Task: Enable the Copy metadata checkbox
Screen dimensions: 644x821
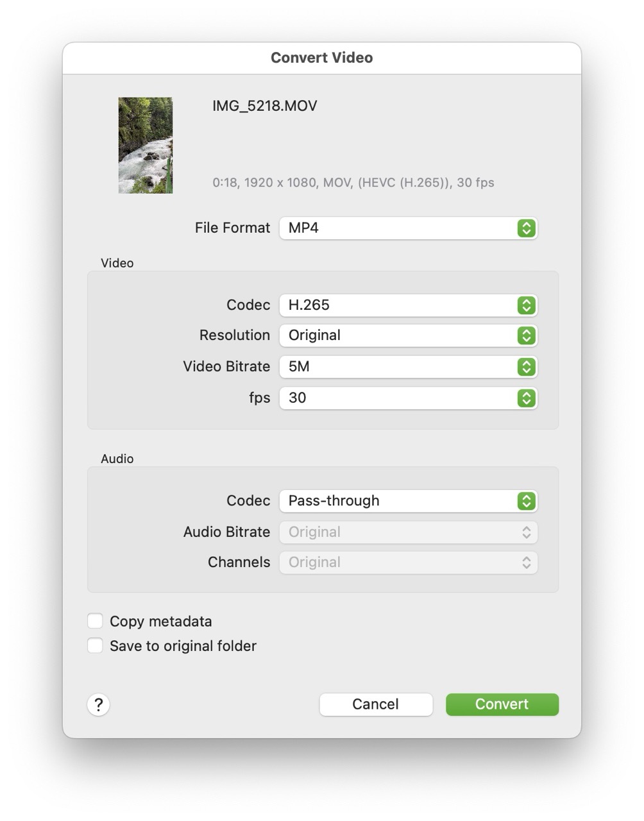Action: [95, 620]
